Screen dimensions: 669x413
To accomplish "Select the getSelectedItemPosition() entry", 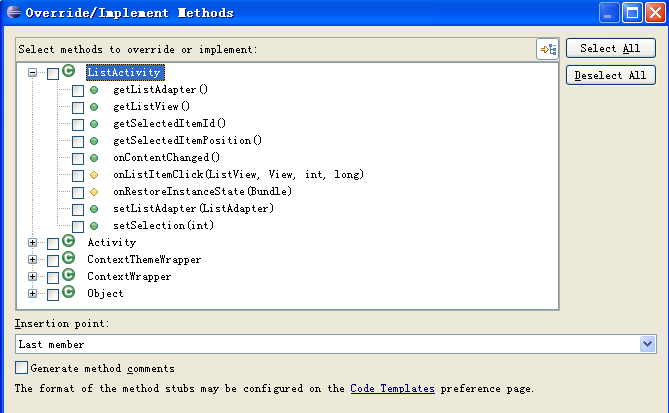I will pos(187,140).
